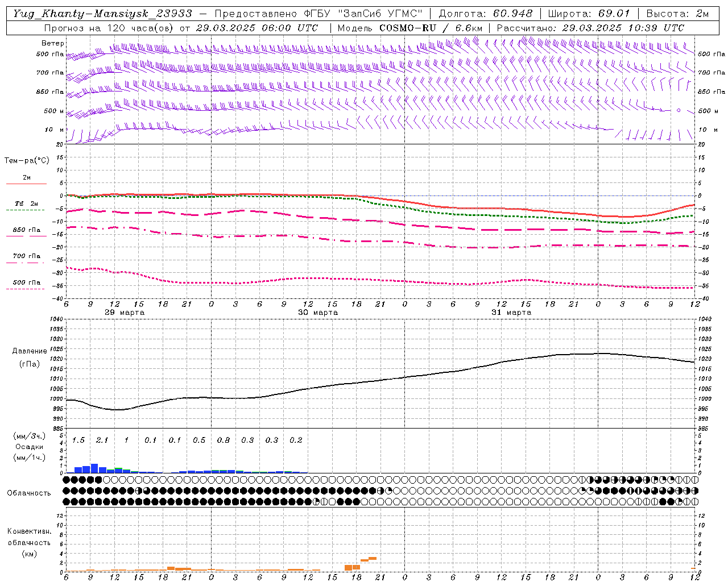Click the Широта: 69.01 value
728x582 pixels.
pyautogui.click(x=589, y=13)
